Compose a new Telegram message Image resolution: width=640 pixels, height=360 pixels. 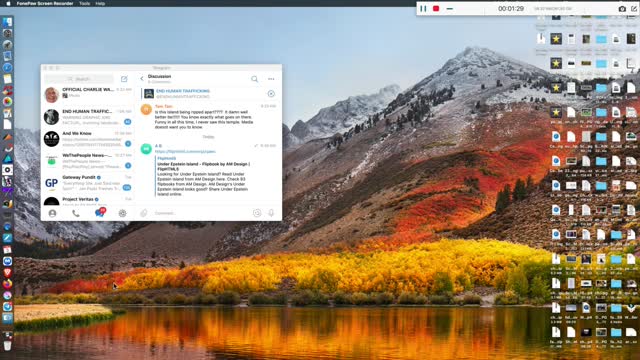point(124,79)
